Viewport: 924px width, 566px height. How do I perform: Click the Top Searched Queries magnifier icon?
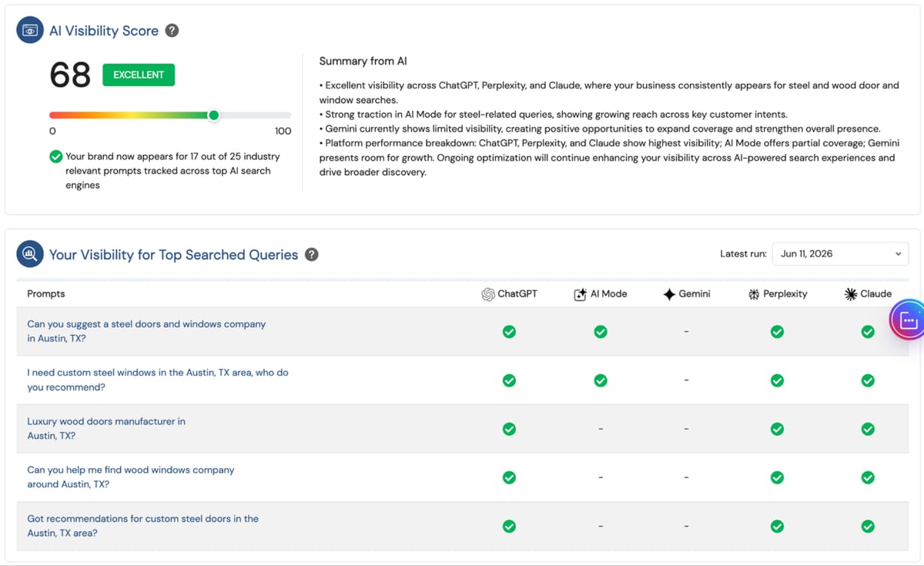[30, 254]
